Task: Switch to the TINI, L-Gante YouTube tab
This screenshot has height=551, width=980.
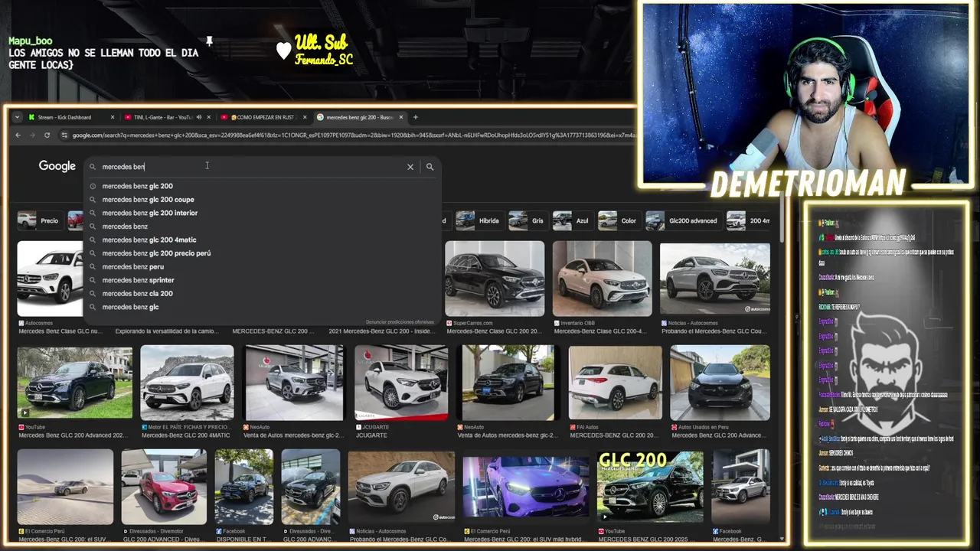Action: click(162, 117)
